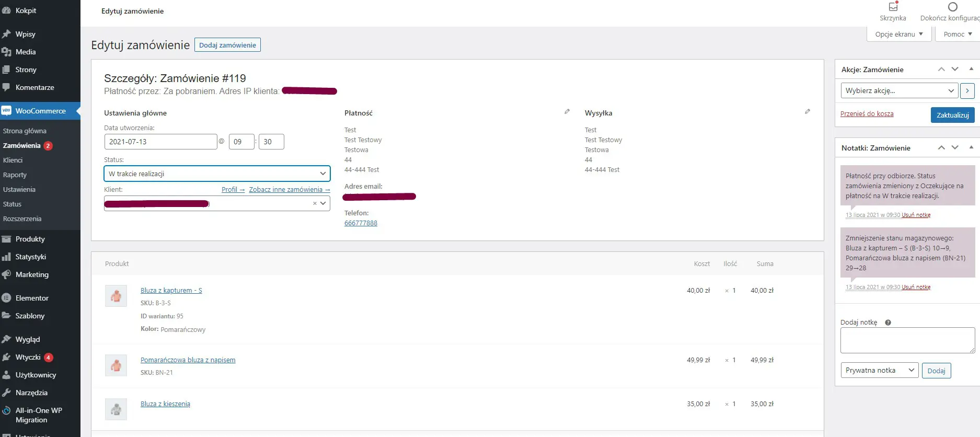Clear the selected customer with the x icon
This screenshot has width=980, height=437.
[x=315, y=203]
